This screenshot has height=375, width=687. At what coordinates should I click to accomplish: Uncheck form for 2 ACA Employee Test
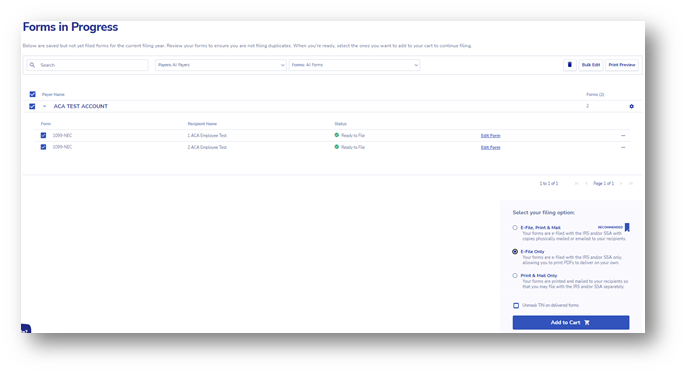[43, 147]
